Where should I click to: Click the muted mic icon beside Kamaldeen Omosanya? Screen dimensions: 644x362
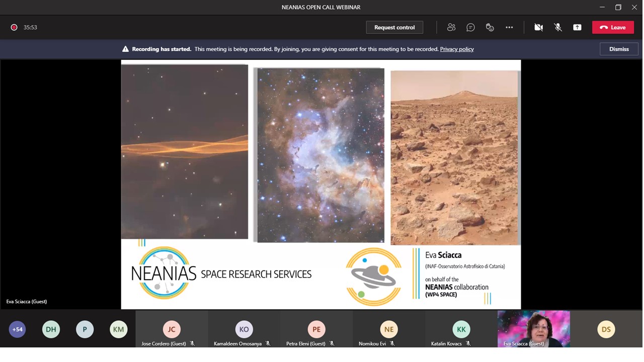coord(268,344)
